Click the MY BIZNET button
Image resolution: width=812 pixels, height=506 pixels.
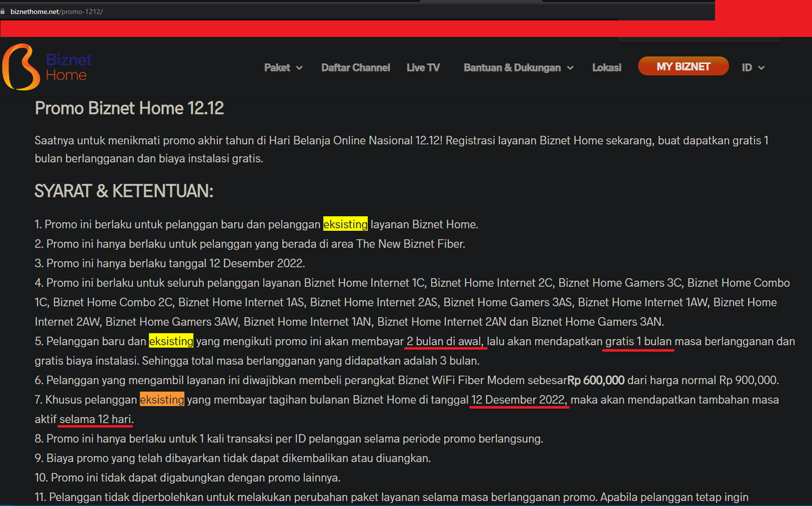pyautogui.click(x=683, y=66)
